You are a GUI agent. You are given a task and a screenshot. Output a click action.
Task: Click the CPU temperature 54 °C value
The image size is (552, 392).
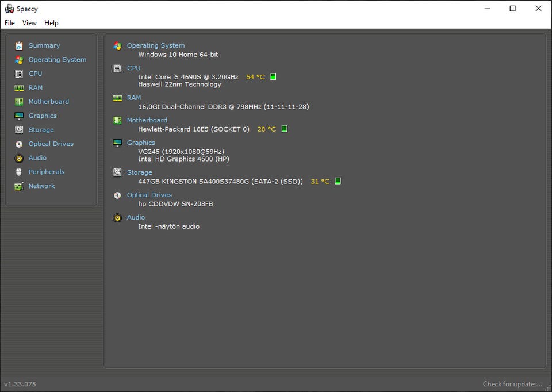255,76
